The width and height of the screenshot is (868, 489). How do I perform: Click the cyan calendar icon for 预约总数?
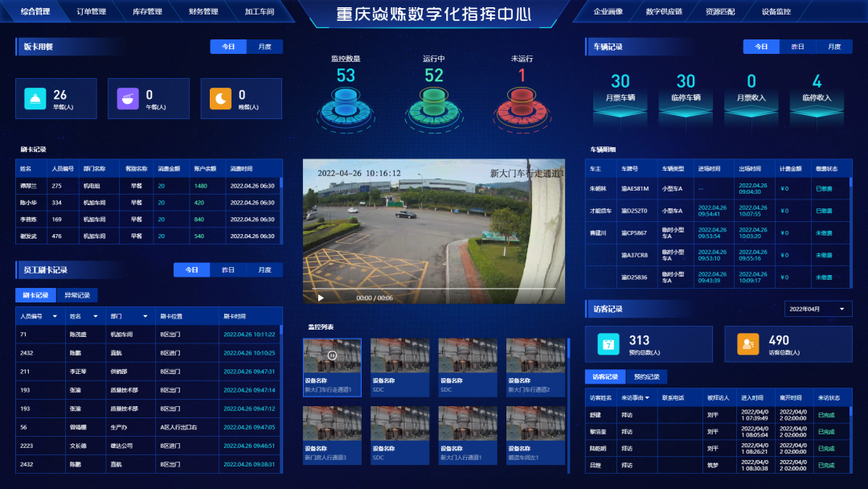point(608,344)
